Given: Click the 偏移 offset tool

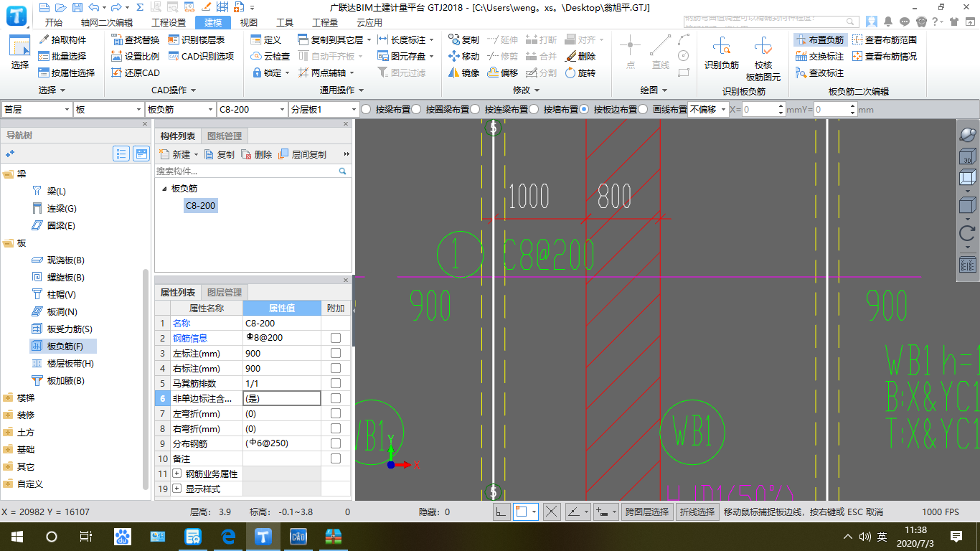Looking at the screenshot, I should pyautogui.click(x=503, y=72).
